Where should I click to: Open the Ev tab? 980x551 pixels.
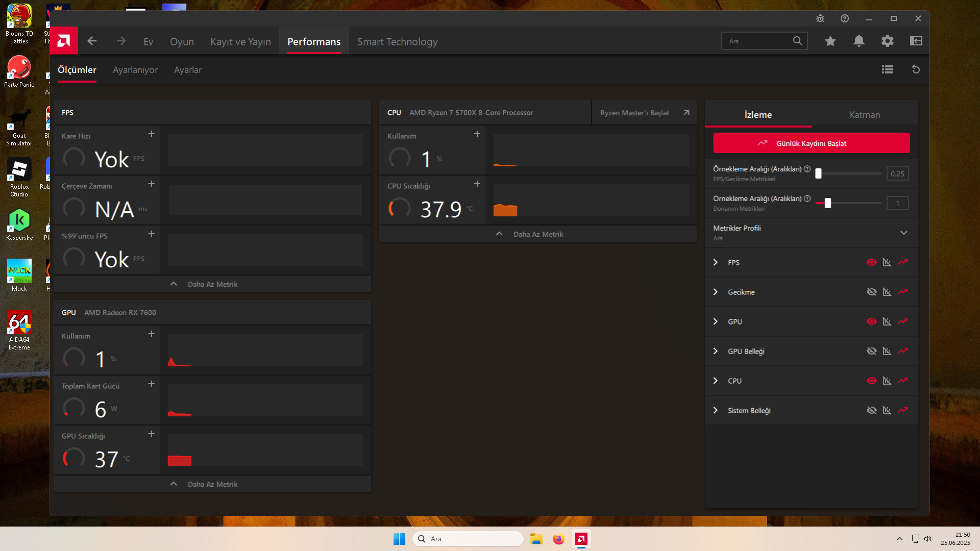click(149, 42)
